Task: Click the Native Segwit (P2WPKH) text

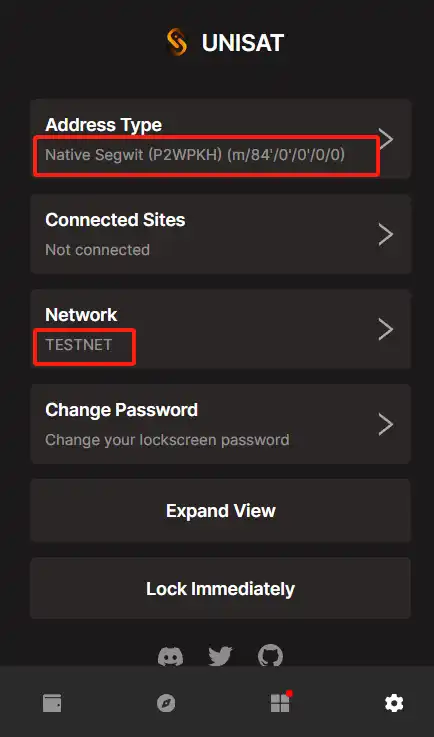Action: point(134,155)
